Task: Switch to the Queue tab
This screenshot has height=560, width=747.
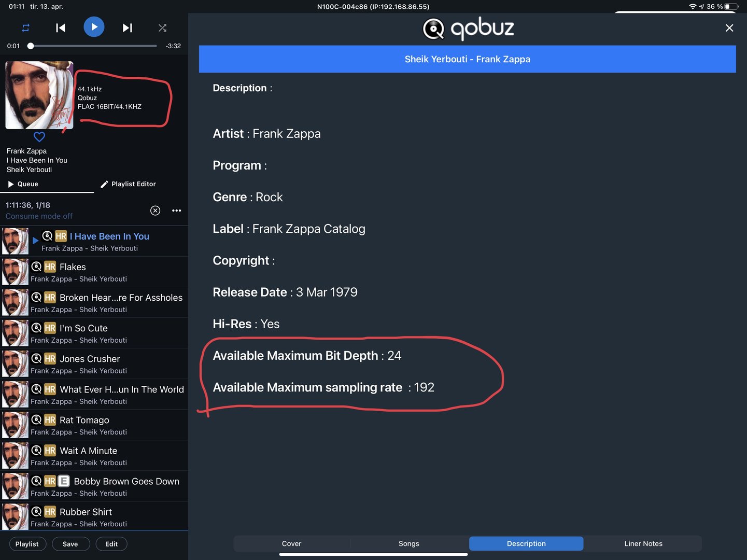Action: (x=23, y=184)
